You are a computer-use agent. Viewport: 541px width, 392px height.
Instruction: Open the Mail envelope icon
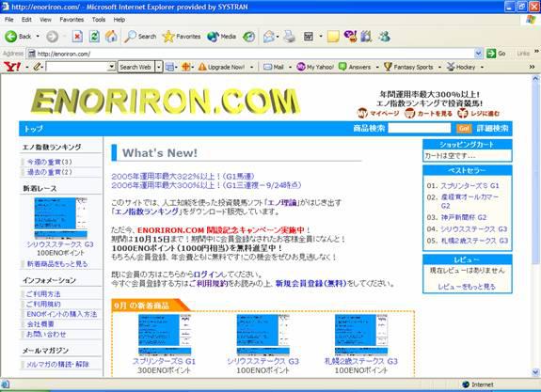coord(269,37)
